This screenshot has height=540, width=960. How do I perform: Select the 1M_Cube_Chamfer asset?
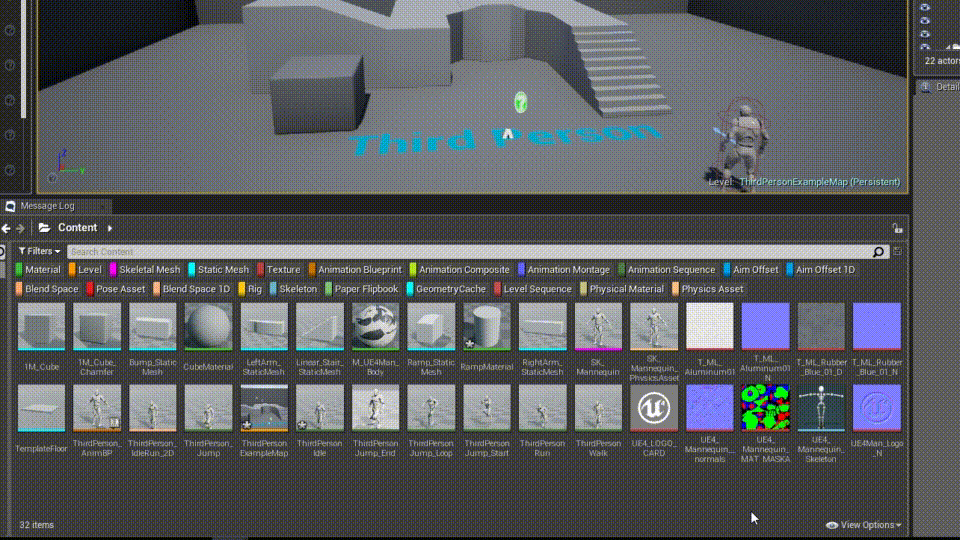point(97,339)
